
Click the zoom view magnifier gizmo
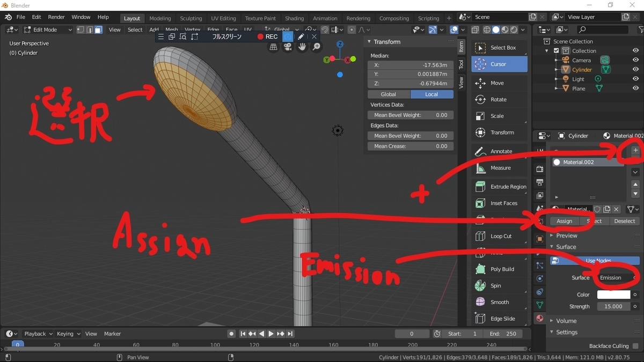pyautogui.click(x=317, y=47)
